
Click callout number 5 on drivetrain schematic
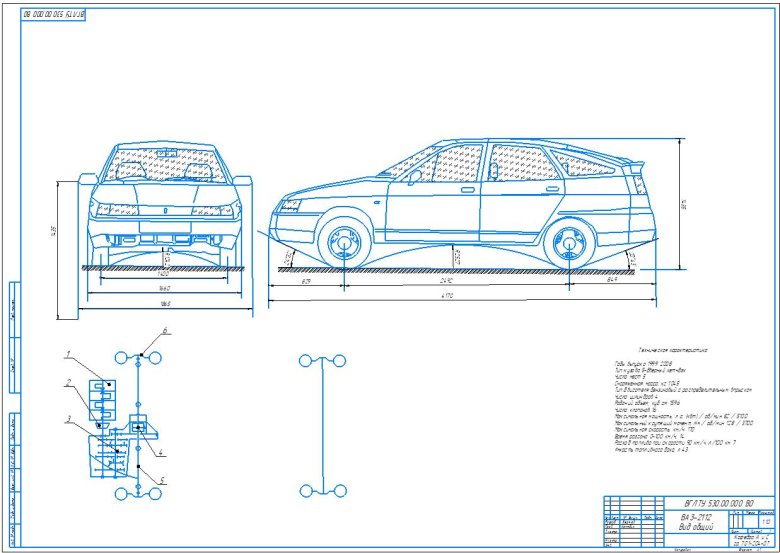[164, 481]
